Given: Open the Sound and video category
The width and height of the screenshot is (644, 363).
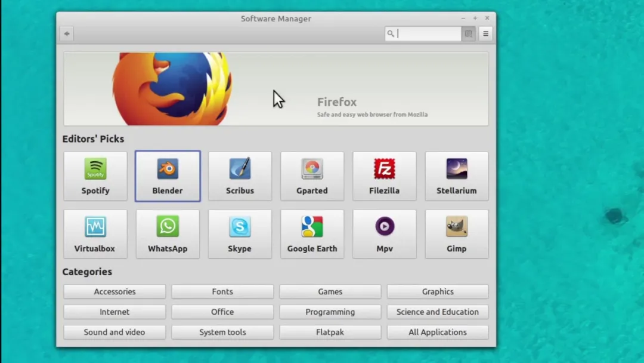Looking at the screenshot, I should 114,332.
